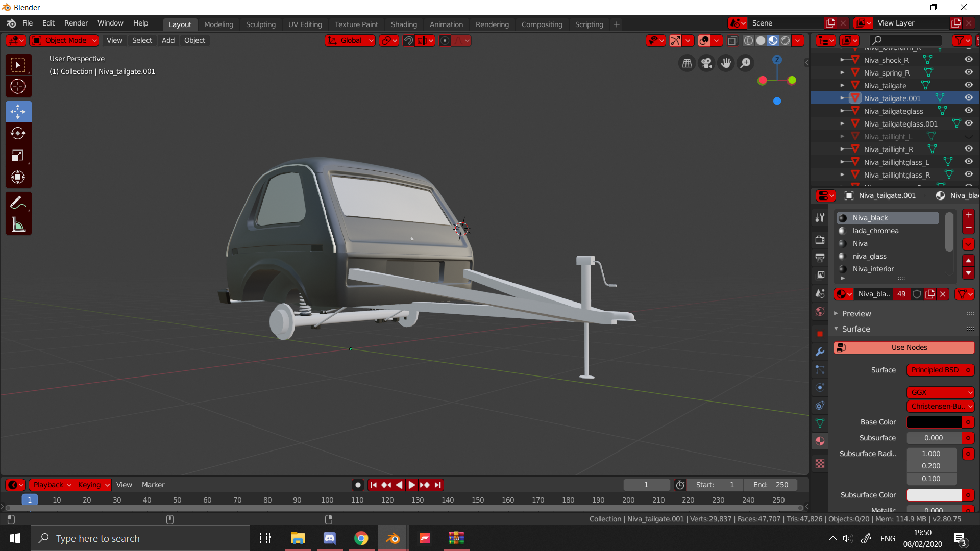
Task: Activate the Annotate pencil tool
Action: pyautogui.click(x=18, y=203)
